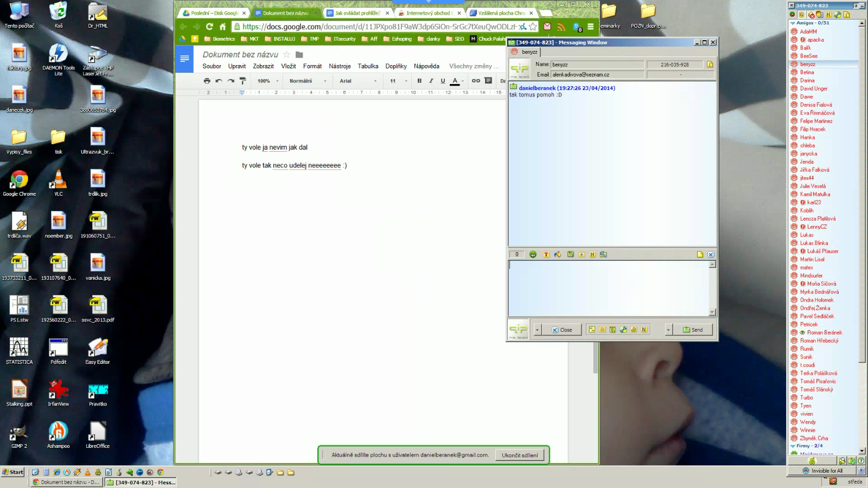This screenshot has width=868, height=488.
Task: Switch to the Internetový obchod tab
Action: (x=429, y=13)
